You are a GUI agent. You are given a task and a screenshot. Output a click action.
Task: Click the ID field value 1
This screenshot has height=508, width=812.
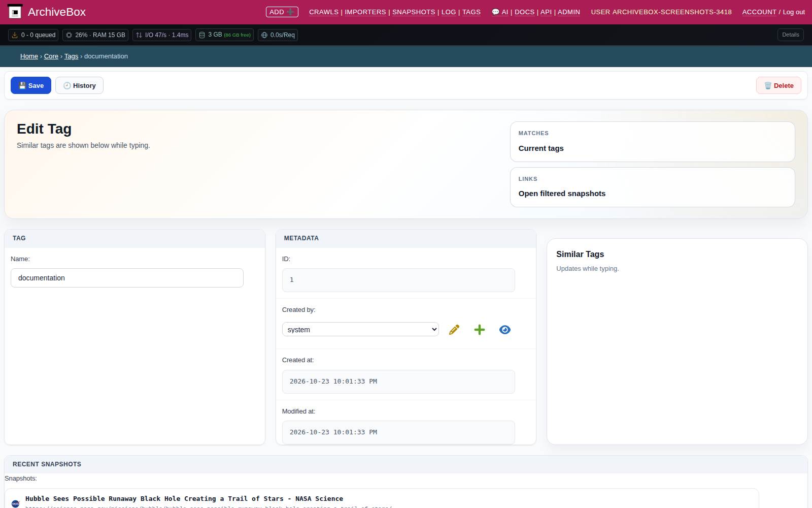click(398, 280)
